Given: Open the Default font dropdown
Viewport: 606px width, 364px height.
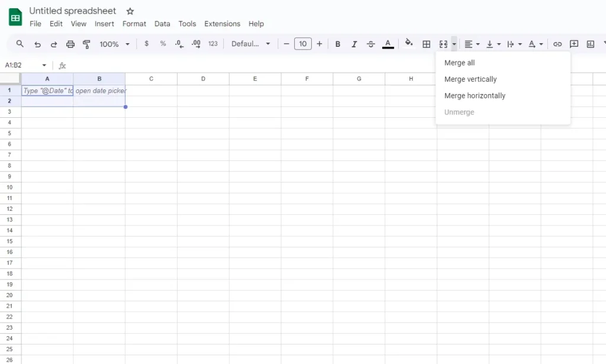Looking at the screenshot, I should tap(250, 44).
